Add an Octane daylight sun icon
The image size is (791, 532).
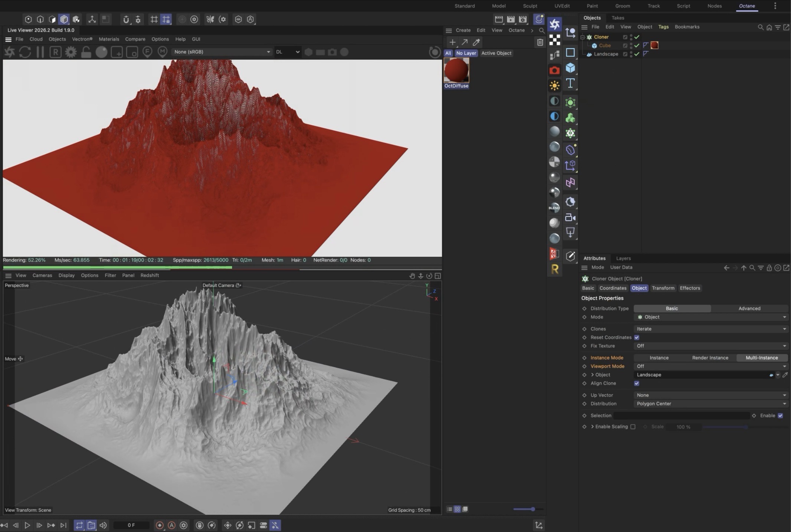(x=555, y=86)
